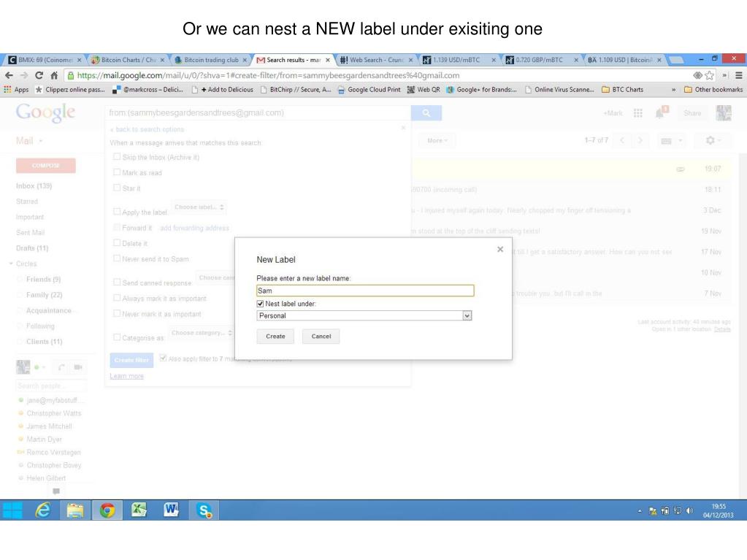The width and height of the screenshot is (747, 560).
Task: Open the input tools keyboard dropdown
Action: click(x=671, y=140)
